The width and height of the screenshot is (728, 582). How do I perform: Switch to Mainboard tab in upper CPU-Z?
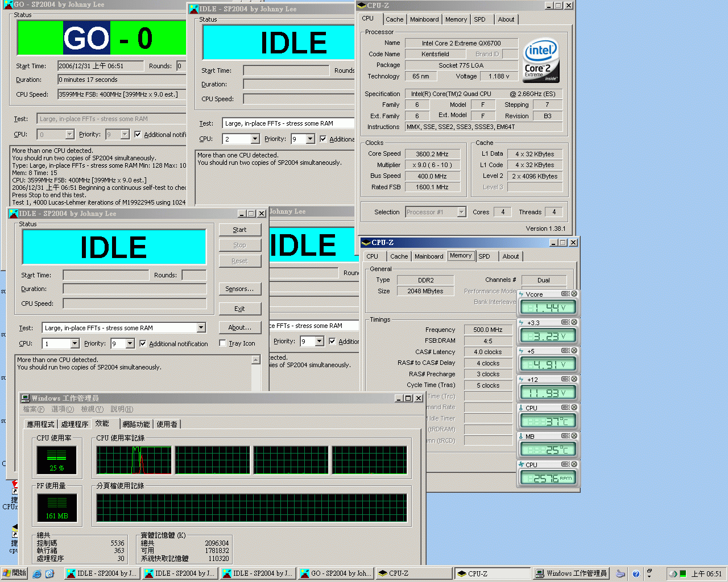pos(424,19)
